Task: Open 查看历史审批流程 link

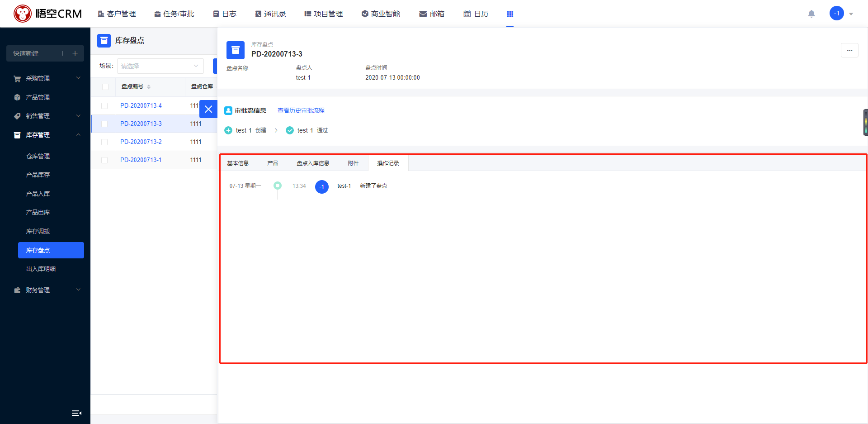Action: (x=301, y=110)
